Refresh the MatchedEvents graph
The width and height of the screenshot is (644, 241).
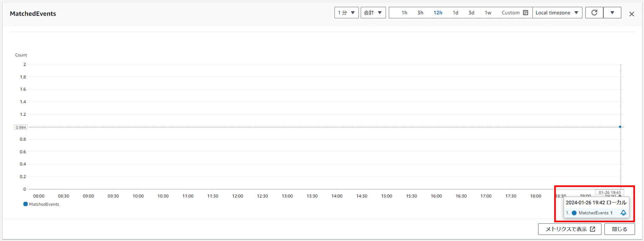coord(594,13)
